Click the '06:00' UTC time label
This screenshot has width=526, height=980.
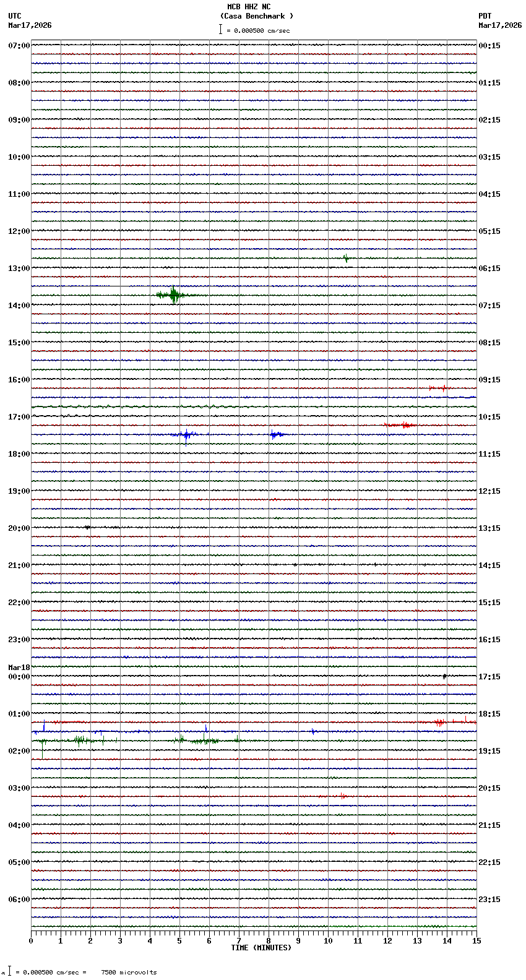click(x=19, y=900)
